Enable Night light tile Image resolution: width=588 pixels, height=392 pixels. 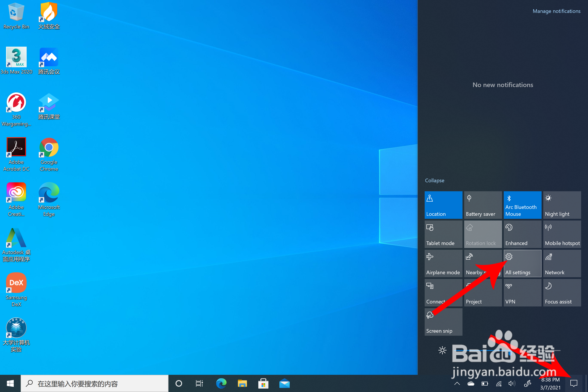tap(562, 205)
